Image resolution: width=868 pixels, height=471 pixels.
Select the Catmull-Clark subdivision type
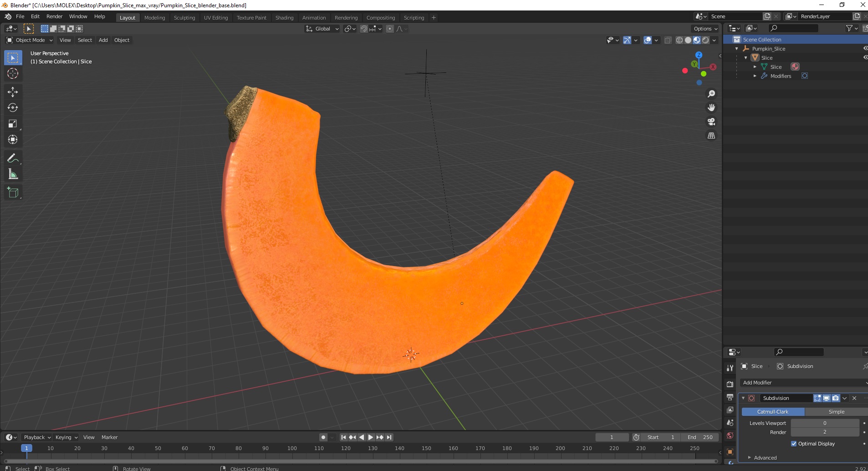[773, 412]
